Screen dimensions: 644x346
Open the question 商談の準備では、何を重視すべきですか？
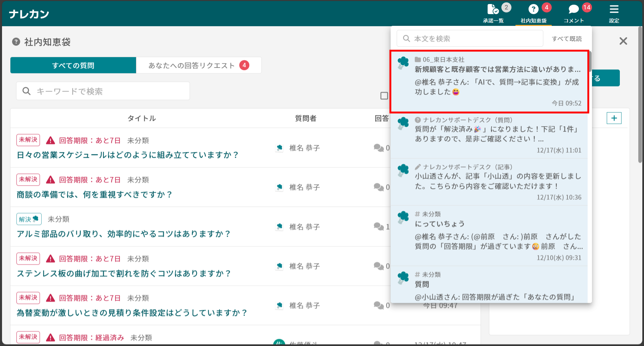pyautogui.click(x=94, y=194)
